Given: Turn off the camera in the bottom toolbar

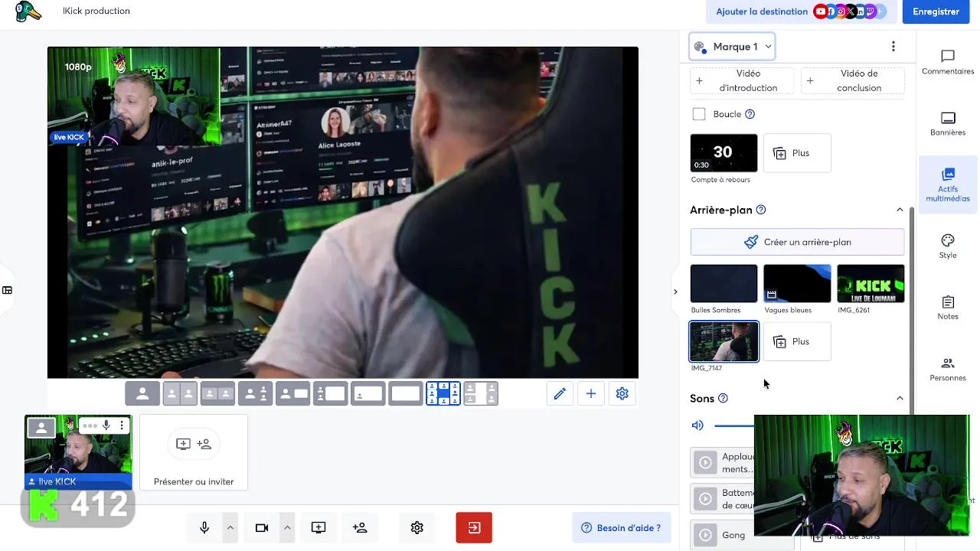Looking at the screenshot, I should coord(262,528).
